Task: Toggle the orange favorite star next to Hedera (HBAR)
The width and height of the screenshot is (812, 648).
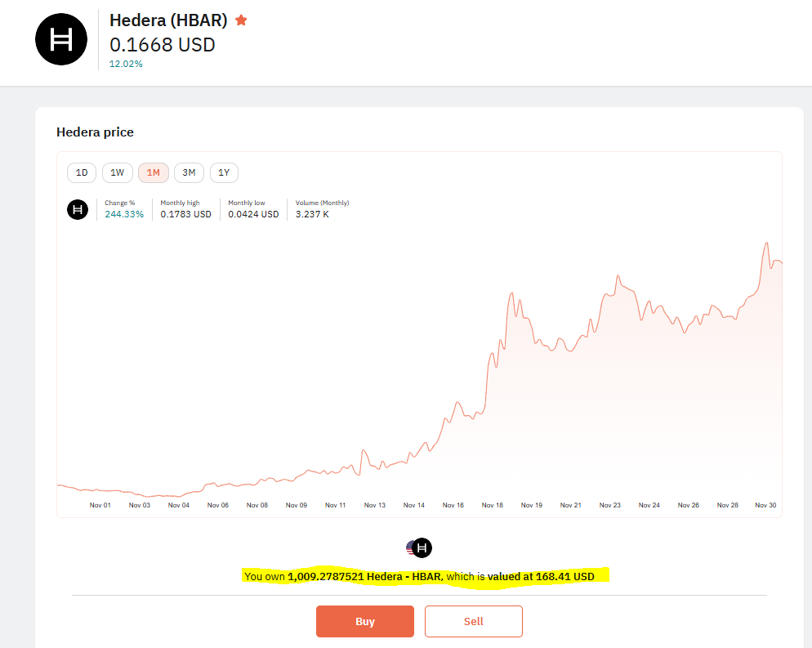Action: pyautogui.click(x=241, y=20)
